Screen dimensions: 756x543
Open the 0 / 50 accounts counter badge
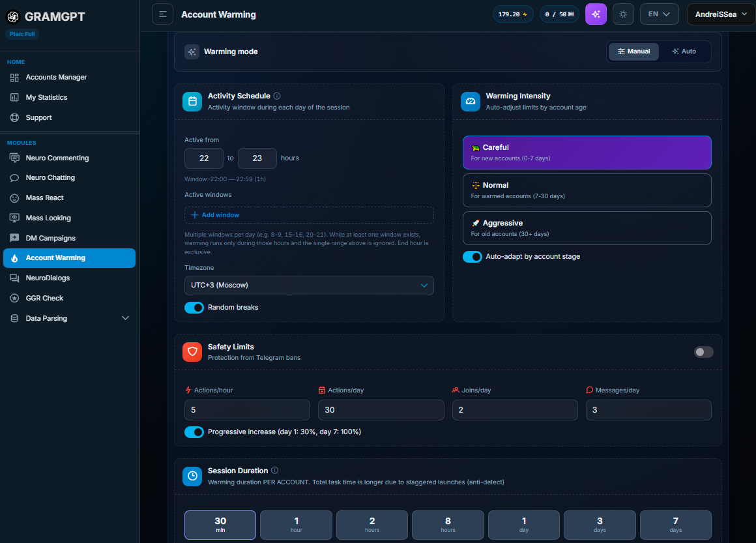[559, 14]
